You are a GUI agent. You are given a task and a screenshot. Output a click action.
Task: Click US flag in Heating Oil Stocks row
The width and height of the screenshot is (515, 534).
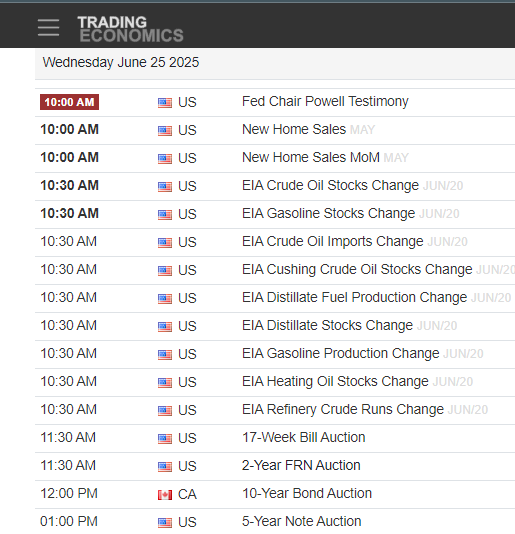[x=165, y=382]
